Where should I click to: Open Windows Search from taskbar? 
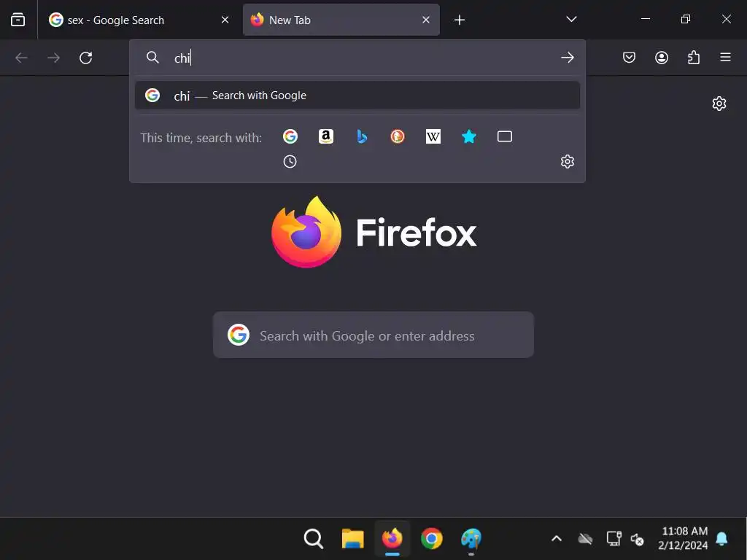click(314, 539)
